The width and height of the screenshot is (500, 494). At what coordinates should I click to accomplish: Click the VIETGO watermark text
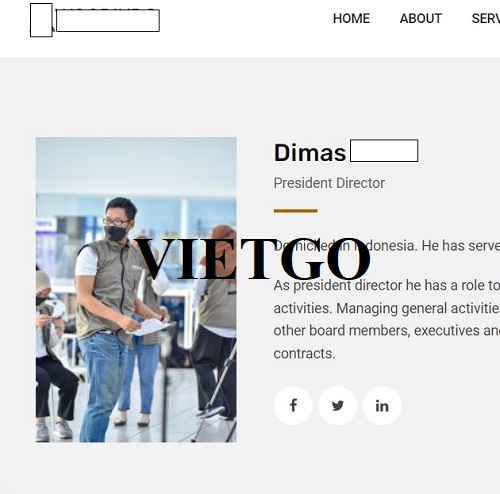pyautogui.click(x=253, y=259)
